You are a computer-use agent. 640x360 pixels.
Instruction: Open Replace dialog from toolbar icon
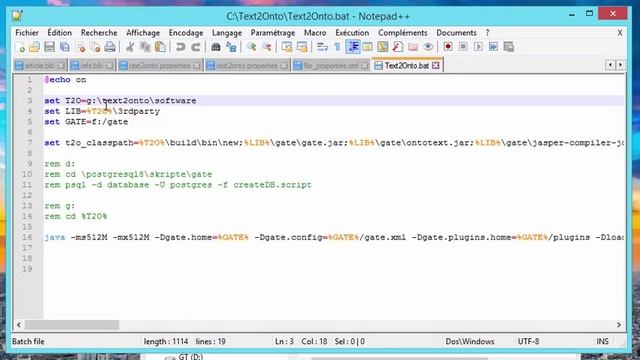pos(231,47)
